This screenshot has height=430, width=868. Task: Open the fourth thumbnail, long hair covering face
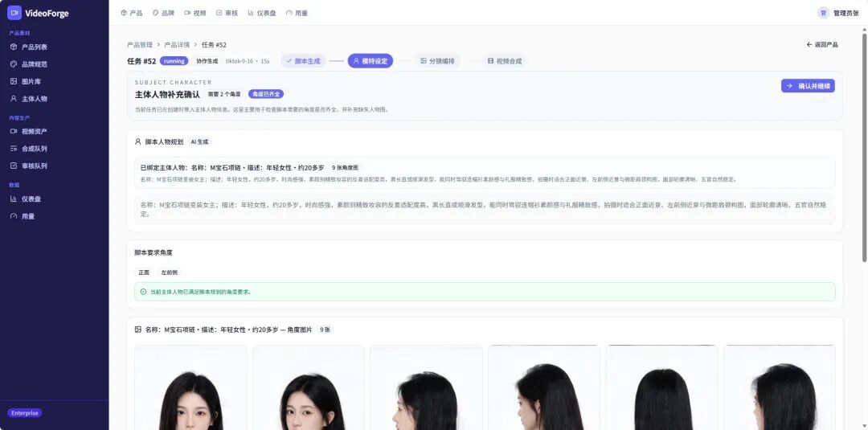pyautogui.click(x=543, y=387)
